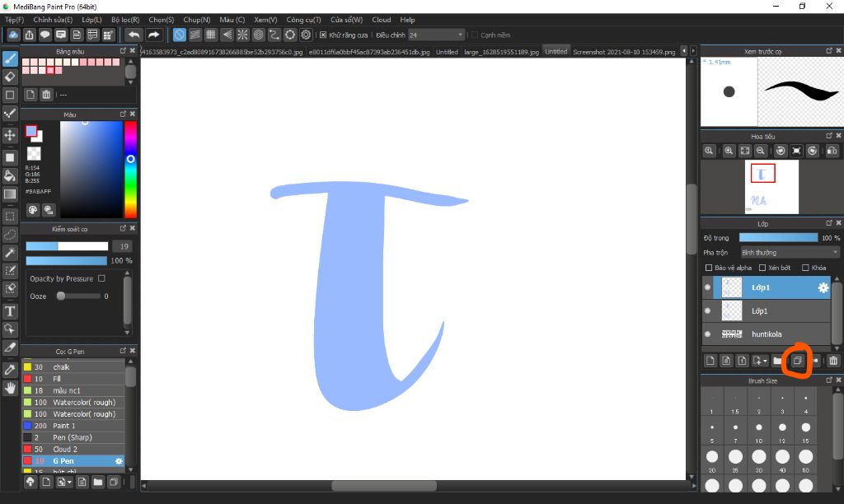The height and width of the screenshot is (504, 844).
Task: Click the foreground color swatch
Action: tap(31, 131)
